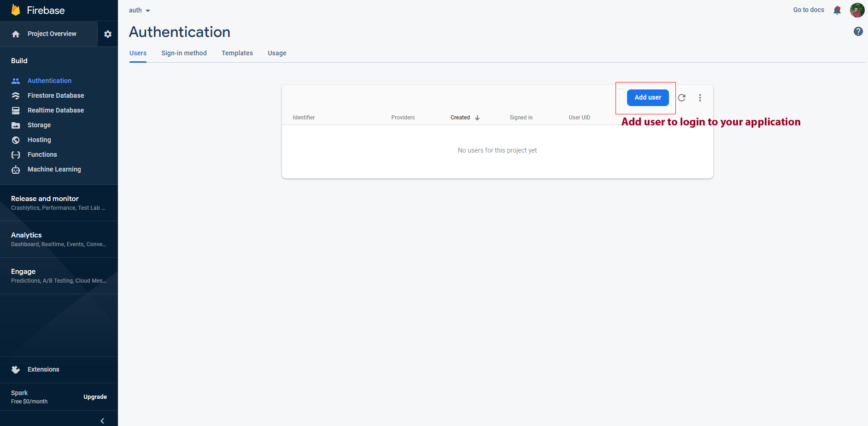Screen dimensions: 868x426
Task: Collapse the sidebar navigation panel
Action: pos(102,420)
